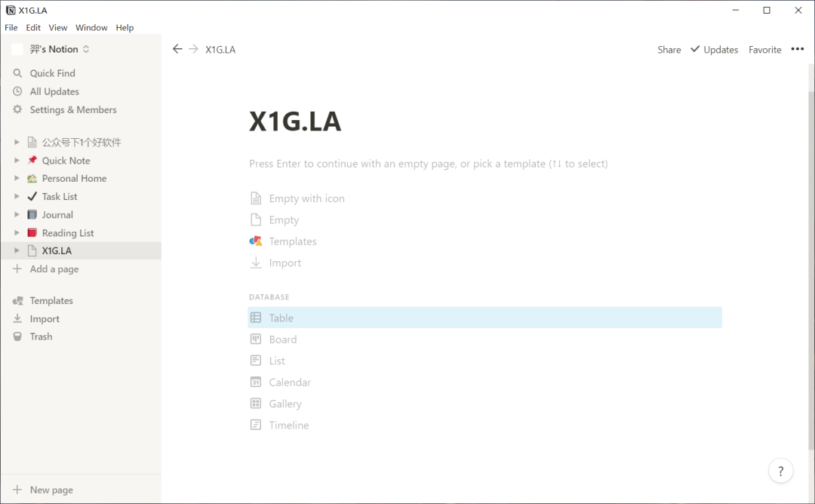Screen dimensions: 815x504
Task: Choose the Calendar database icon
Action: click(x=256, y=383)
